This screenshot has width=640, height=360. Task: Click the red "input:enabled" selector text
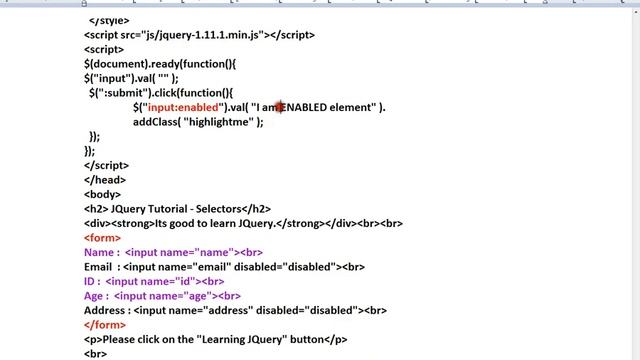point(183,107)
